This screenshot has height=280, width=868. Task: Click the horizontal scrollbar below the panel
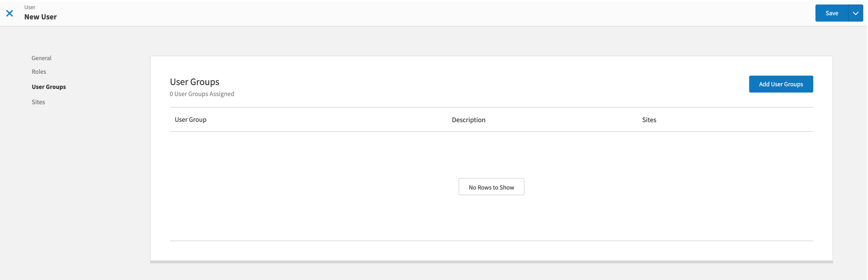point(491,262)
